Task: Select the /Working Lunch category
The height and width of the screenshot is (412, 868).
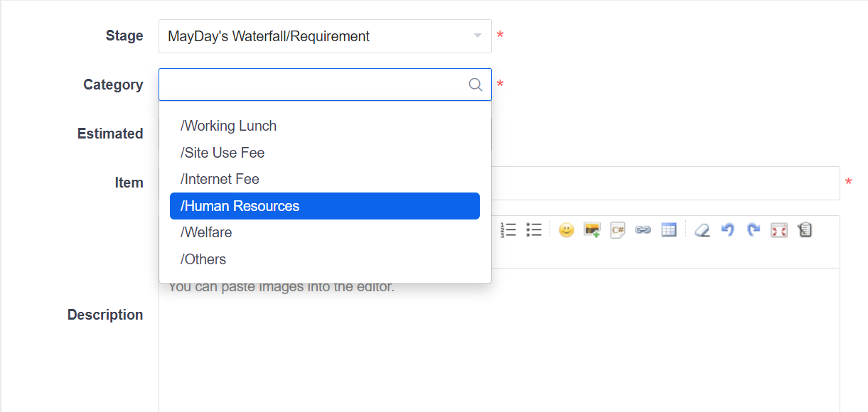Action: pos(228,126)
